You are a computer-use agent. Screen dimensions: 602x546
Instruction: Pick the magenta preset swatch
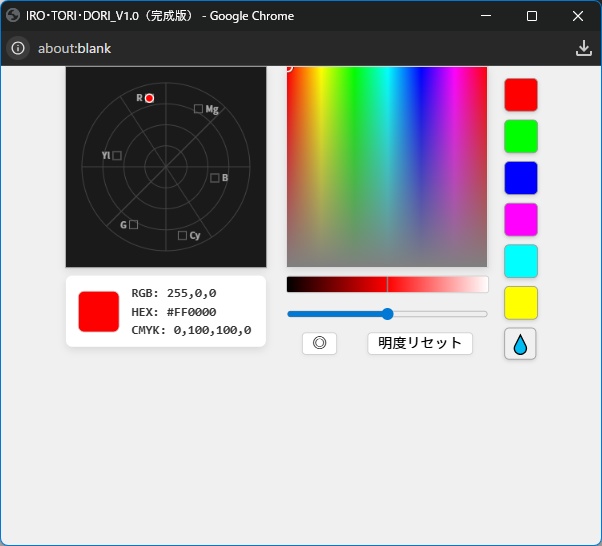tap(521, 219)
